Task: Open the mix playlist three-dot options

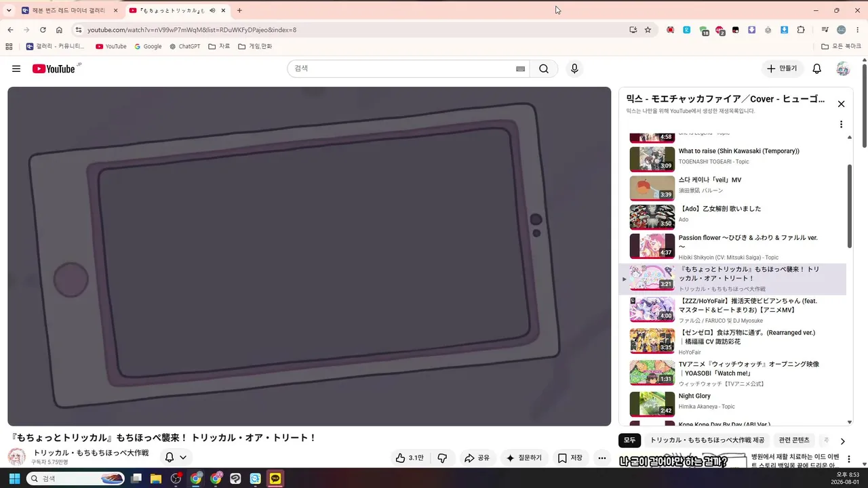Action: [841, 125]
